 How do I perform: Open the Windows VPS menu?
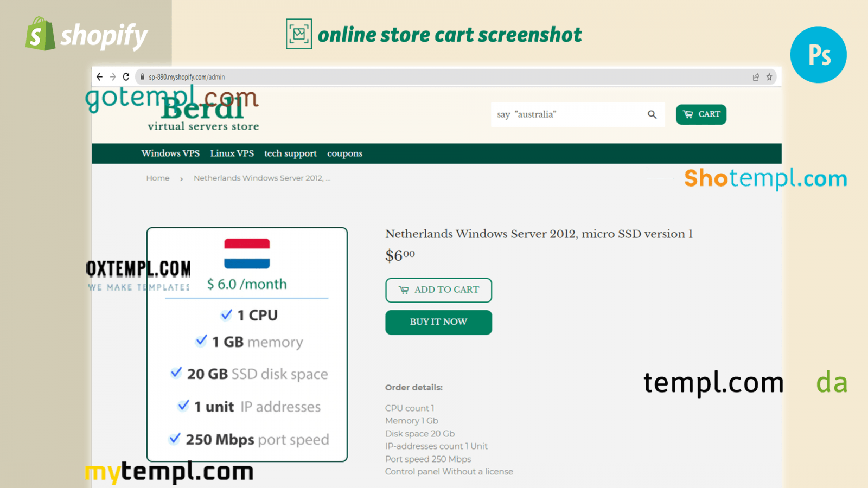click(x=170, y=153)
